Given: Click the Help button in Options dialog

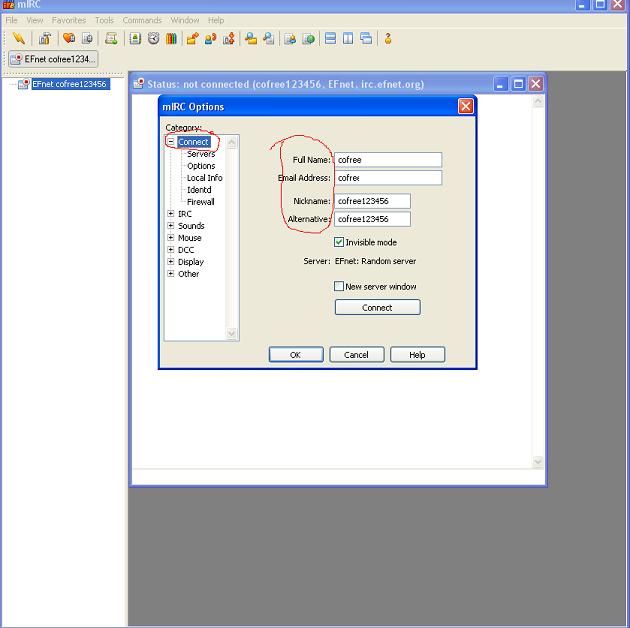Looking at the screenshot, I should pos(417,355).
